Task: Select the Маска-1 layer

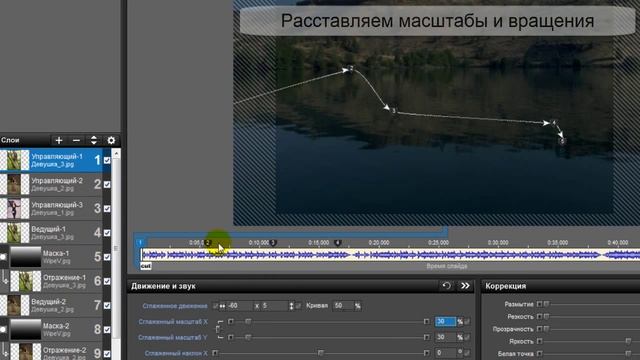Action: point(51,257)
